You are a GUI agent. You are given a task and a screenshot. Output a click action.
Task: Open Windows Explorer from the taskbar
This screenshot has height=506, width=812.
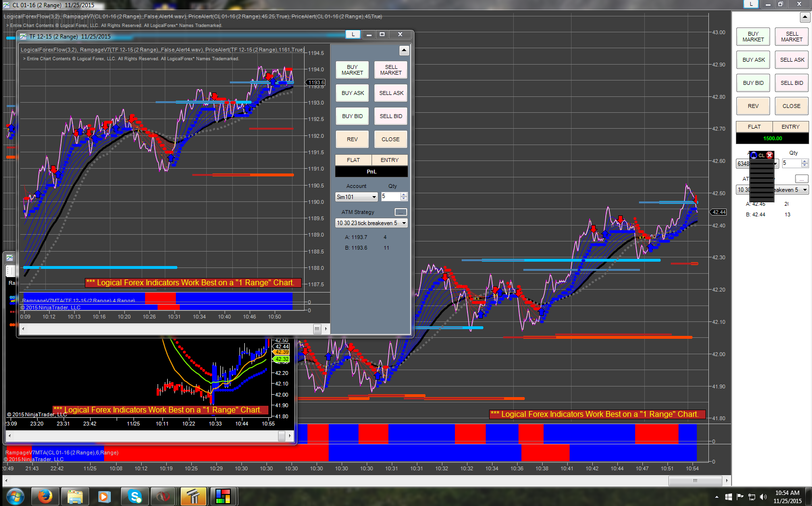tap(75, 496)
